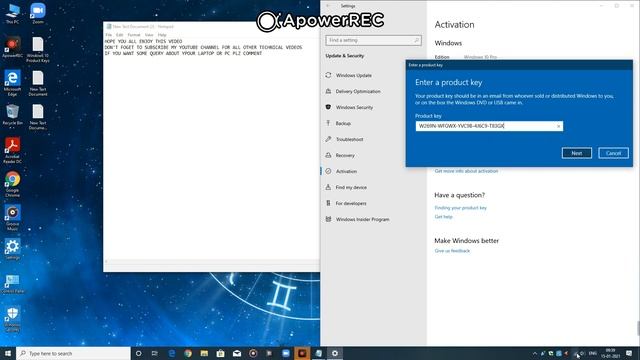This screenshot has width=640, height=360.
Task: Clear product key with X button
Action: 558,127
